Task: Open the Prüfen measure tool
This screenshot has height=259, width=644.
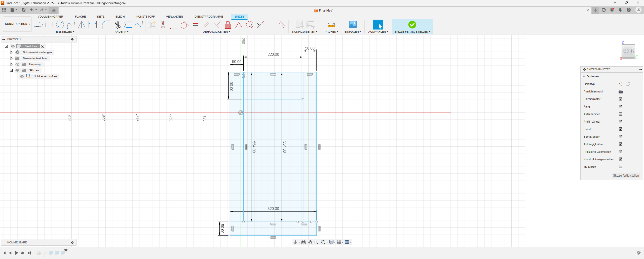Action: tap(331, 25)
